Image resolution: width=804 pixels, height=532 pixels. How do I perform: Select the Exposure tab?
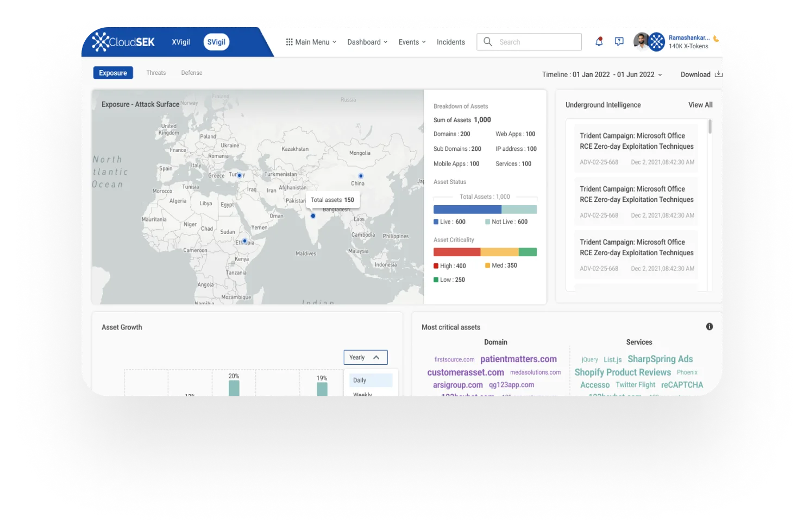pyautogui.click(x=113, y=73)
